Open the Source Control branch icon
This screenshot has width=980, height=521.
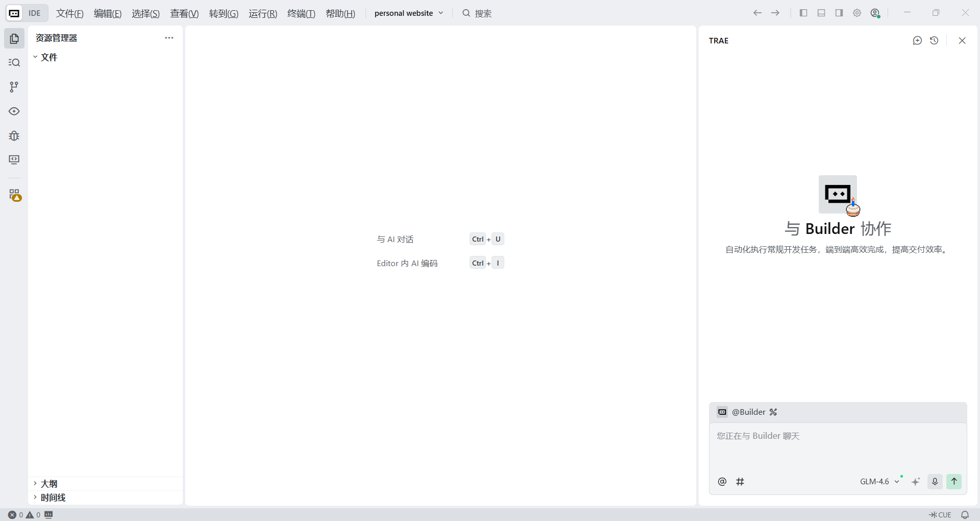click(14, 87)
